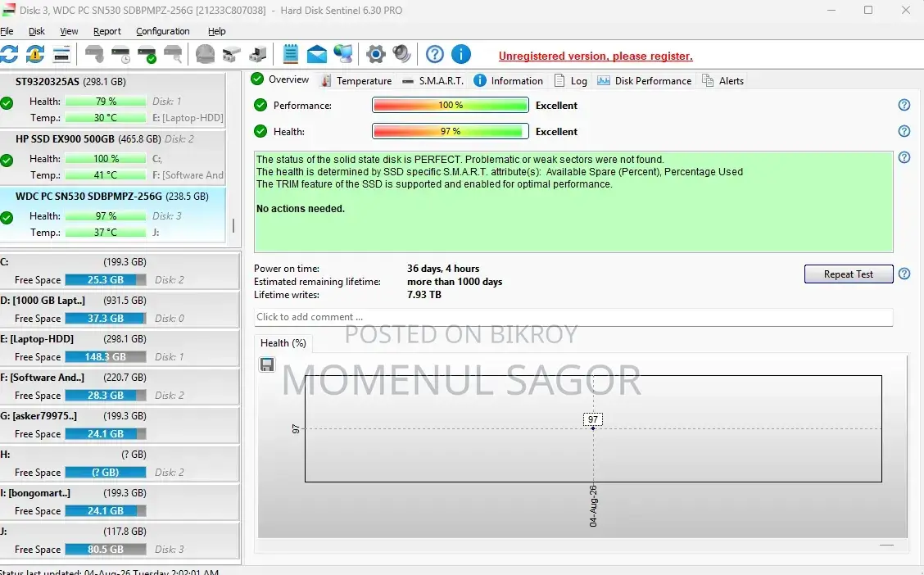Click the multi-disk toolbar icon after the surface disk
Image resolution: width=924 pixels, height=575 pixels.
[x=232, y=54]
